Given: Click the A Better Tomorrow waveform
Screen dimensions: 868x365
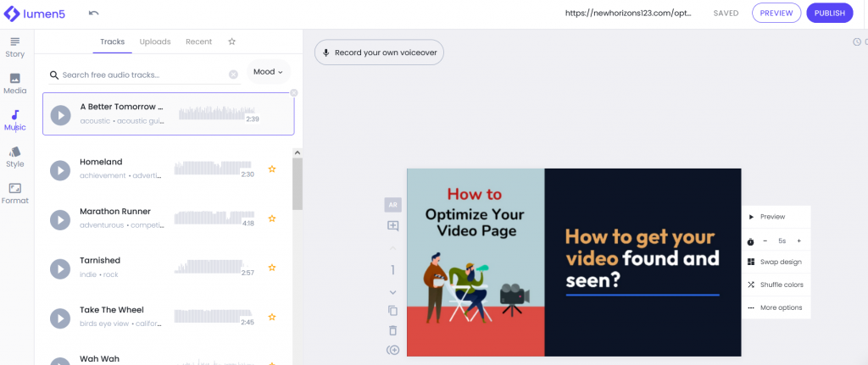Looking at the screenshot, I should click(x=217, y=113).
